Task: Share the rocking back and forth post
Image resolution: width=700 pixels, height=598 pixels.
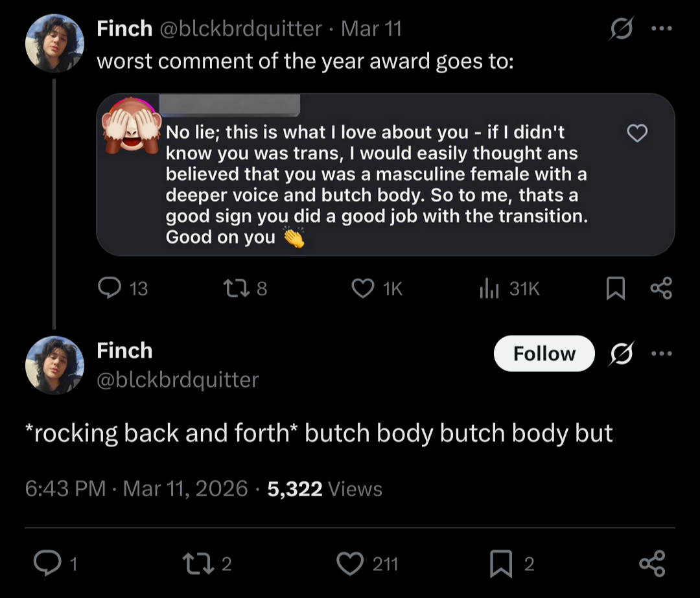Action: [x=651, y=564]
